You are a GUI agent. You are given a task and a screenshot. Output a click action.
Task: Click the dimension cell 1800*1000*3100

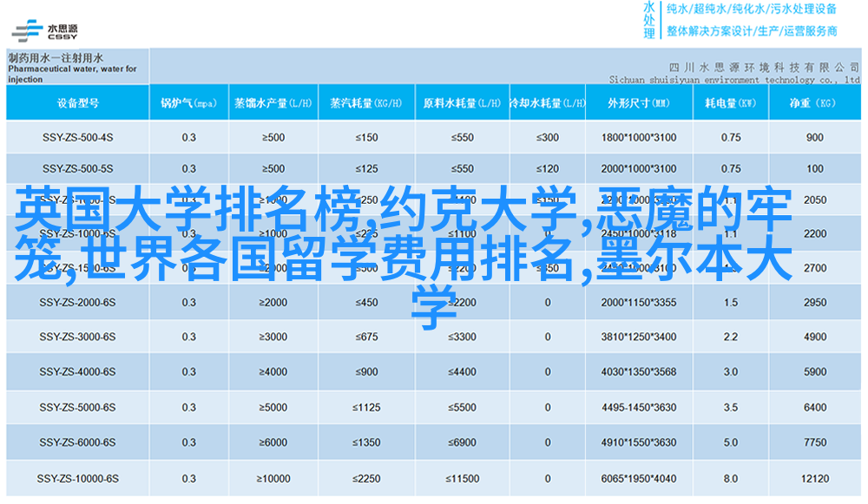pyautogui.click(x=639, y=137)
